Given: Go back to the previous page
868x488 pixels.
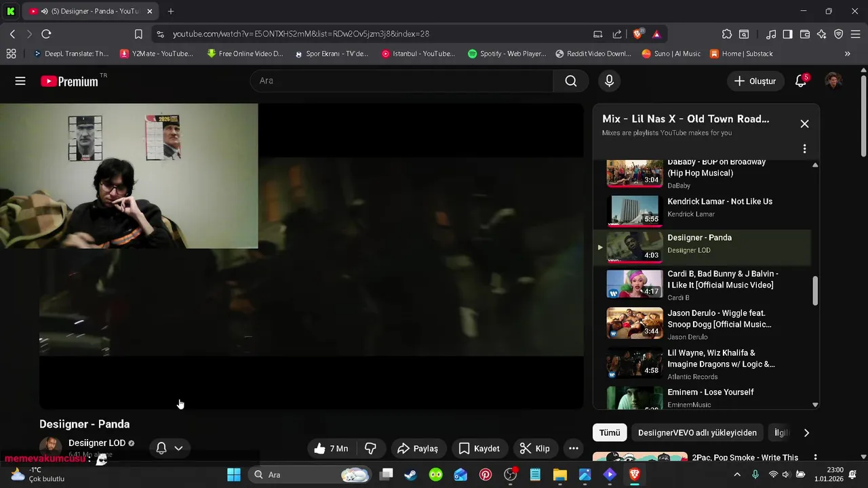Looking at the screenshot, I should (12, 34).
